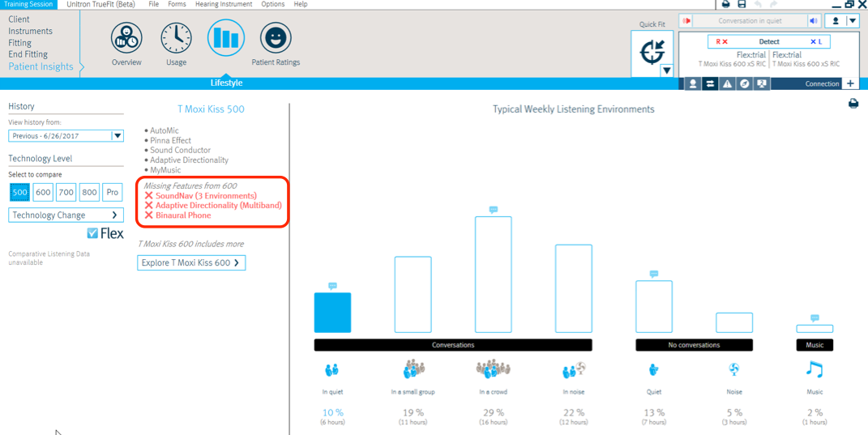Click the second-screen monitor icon
Viewport: 868px width, 435px height.
pos(762,83)
